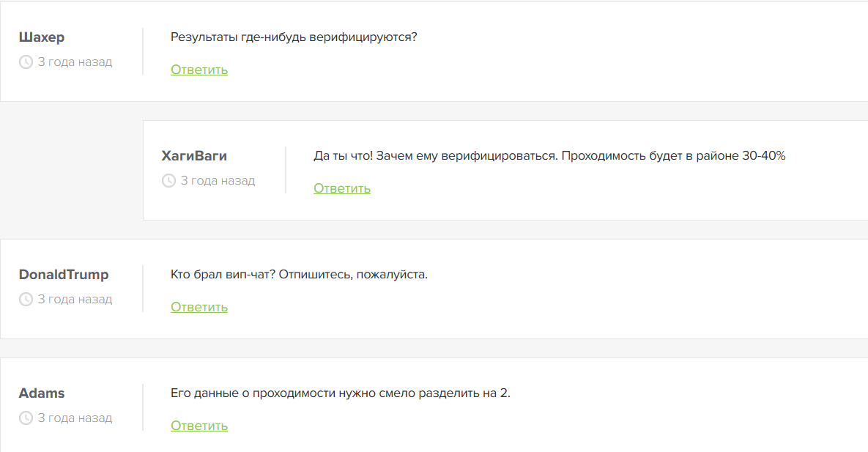Click the "3 года назад" timestamp under Adams
This screenshot has width=868, height=452.
(x=75, y=418)
